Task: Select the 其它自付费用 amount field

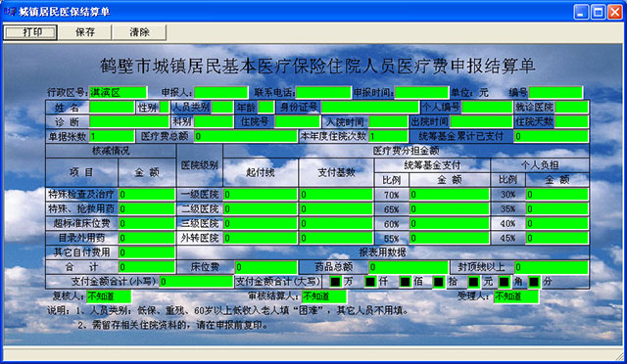Action: (x=147, y=252)
